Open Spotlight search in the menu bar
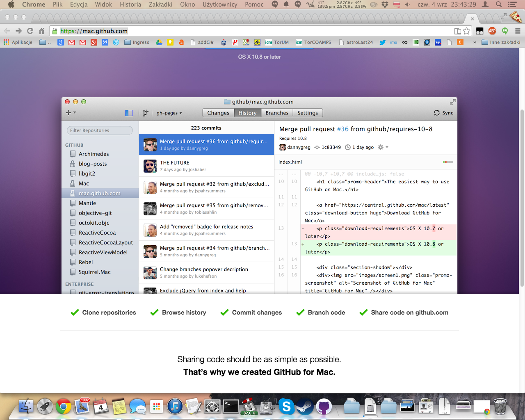525x420 pixels. coord(499,5)
